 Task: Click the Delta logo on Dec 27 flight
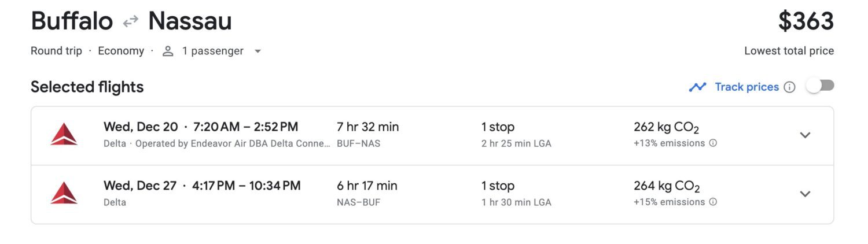click(x=64, y=194)
